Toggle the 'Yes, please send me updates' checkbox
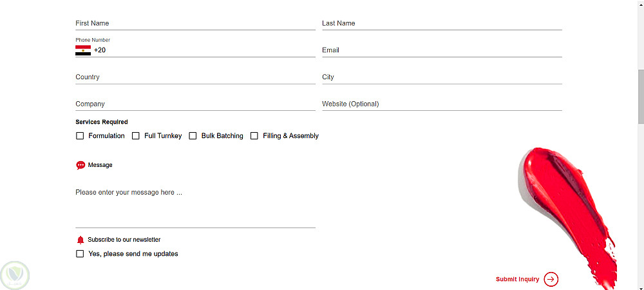The image size is (644, 290). (80, 254)
